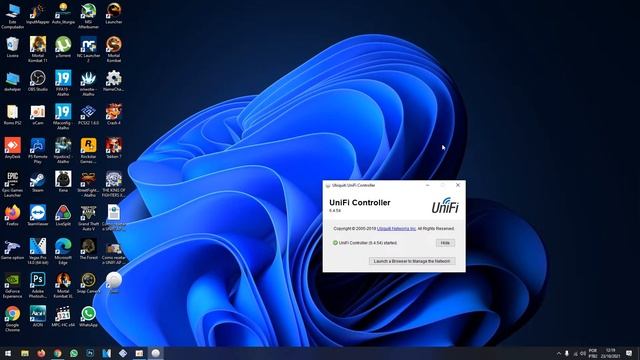Image resolution: width=640 pixels, height=360 pixels.
Task: Close the Ubiquiti UniFi Controller window
Action: (458, 185)
